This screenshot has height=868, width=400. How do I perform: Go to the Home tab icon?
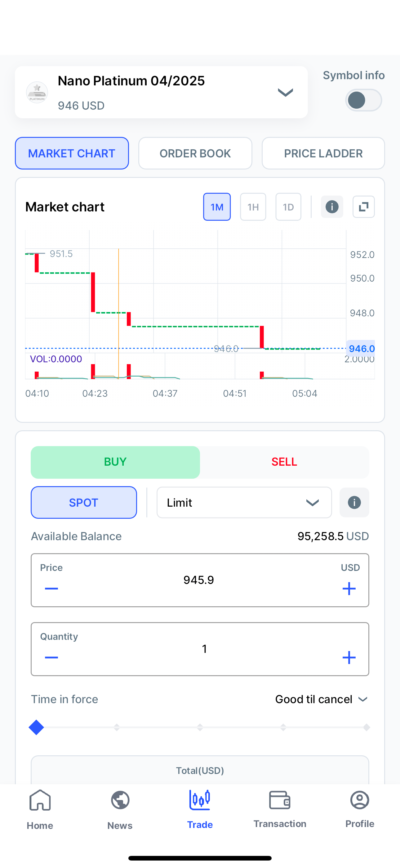coord(40,800)
